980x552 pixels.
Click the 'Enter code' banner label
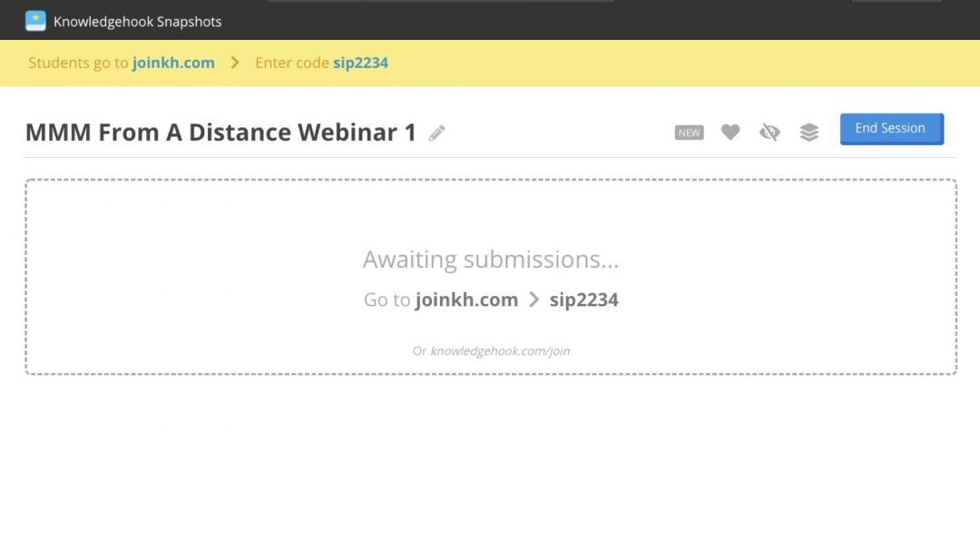click(x=286, y=63)
